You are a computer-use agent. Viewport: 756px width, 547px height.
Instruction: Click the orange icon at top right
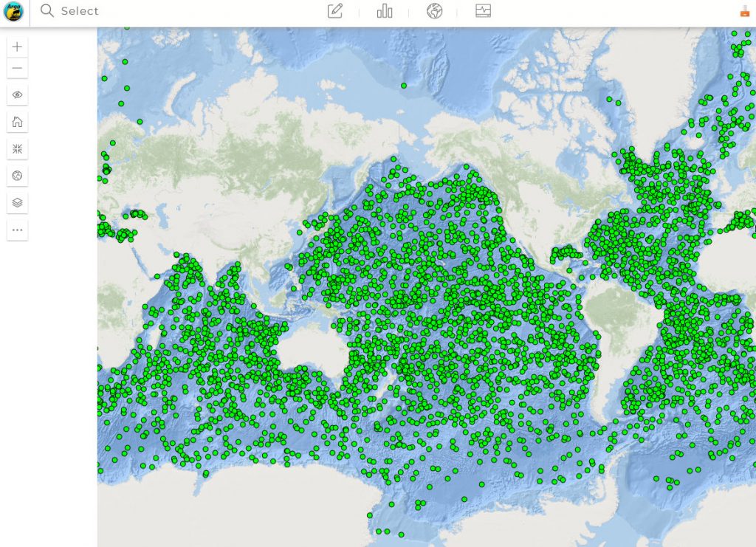743,12
